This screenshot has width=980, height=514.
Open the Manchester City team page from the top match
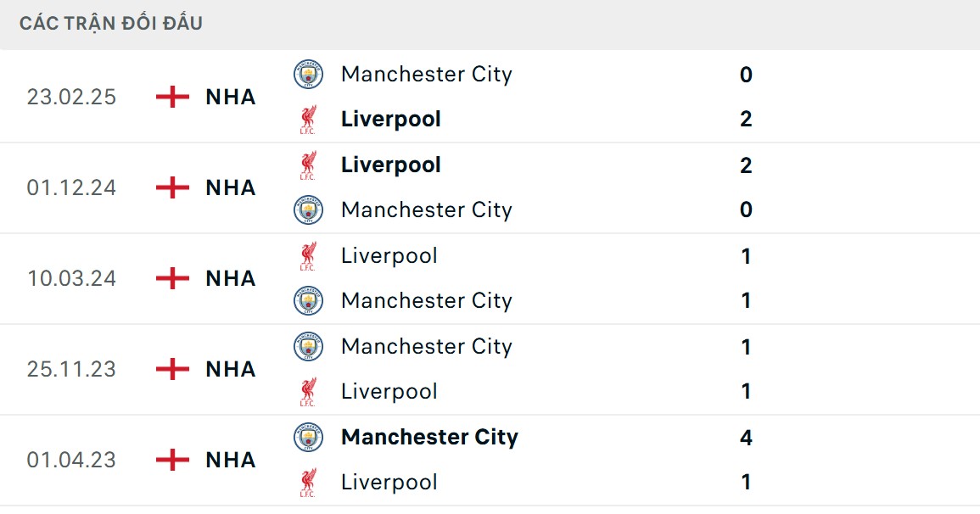[x=427, y=74]
